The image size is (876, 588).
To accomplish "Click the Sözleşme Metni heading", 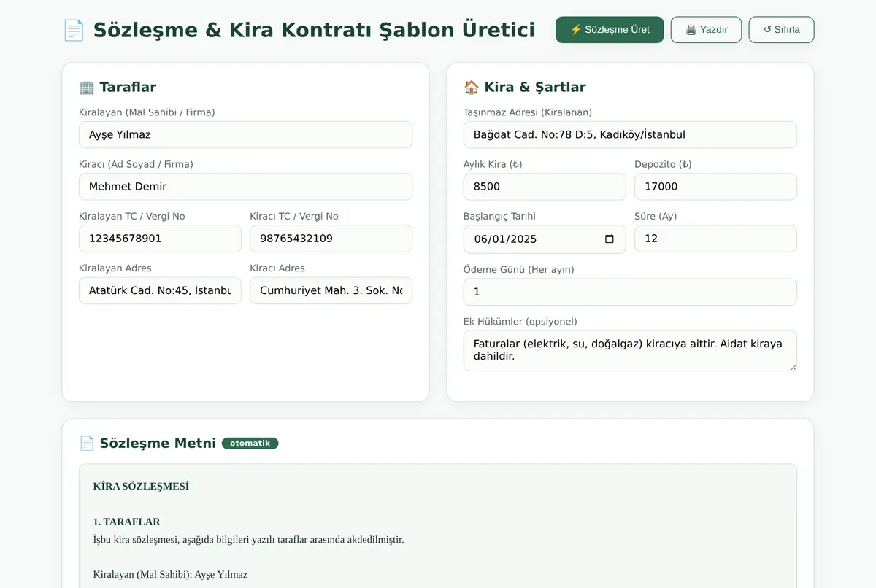I will pos(158,444).
